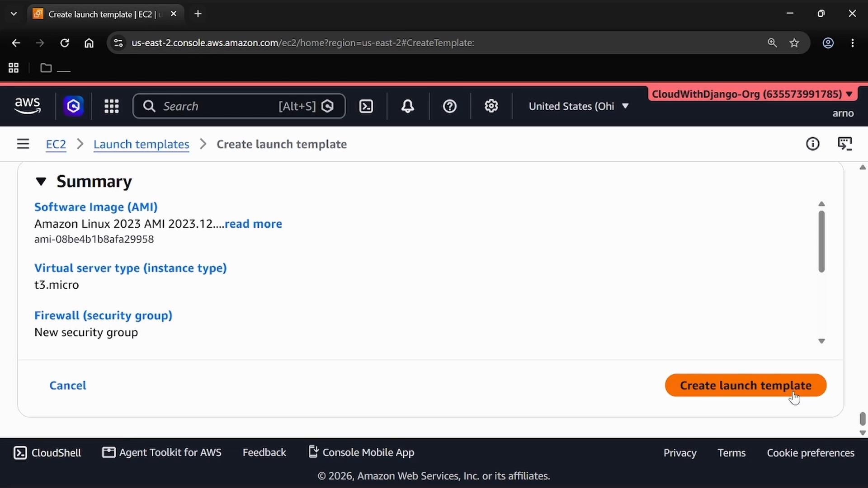Click the browser home icon

[x=89, y=43]
